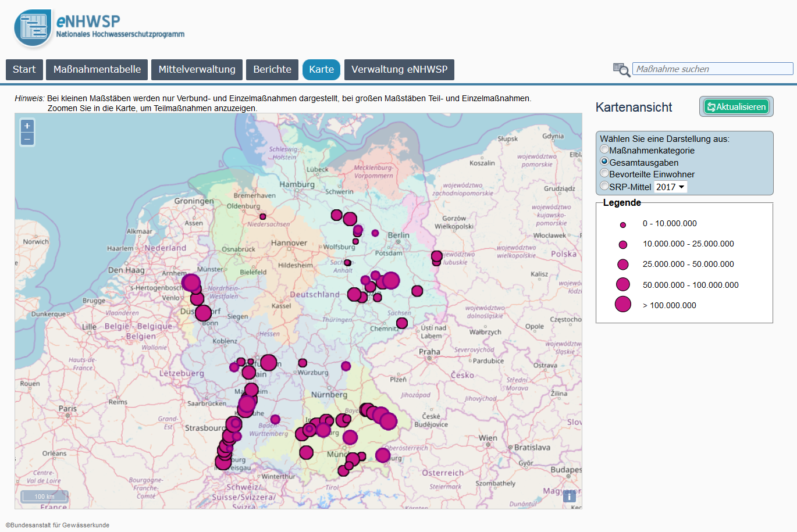Click the smallest legend circle 0 - 10.000.000

pyautogui.click(x=623, y=224)
